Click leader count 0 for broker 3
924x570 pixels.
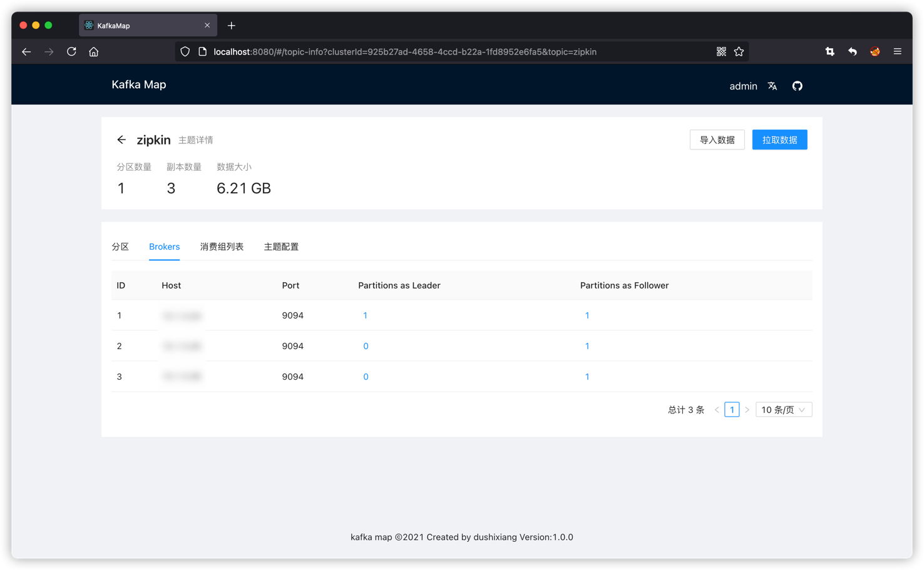[x=366, y=377]
